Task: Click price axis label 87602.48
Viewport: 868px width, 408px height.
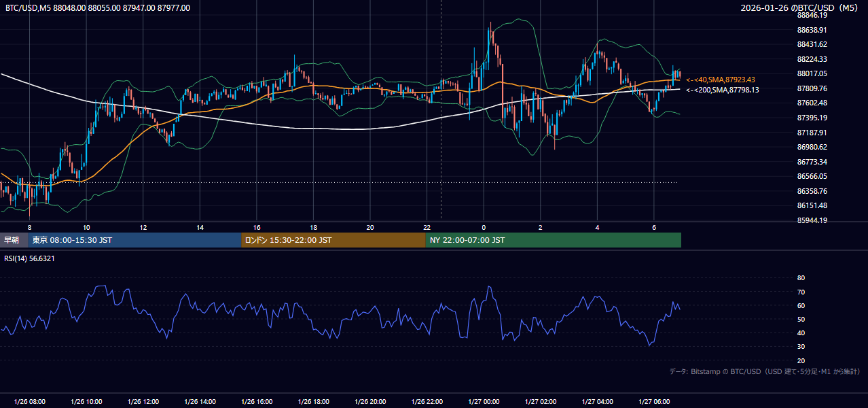Action: pos(812,103)
